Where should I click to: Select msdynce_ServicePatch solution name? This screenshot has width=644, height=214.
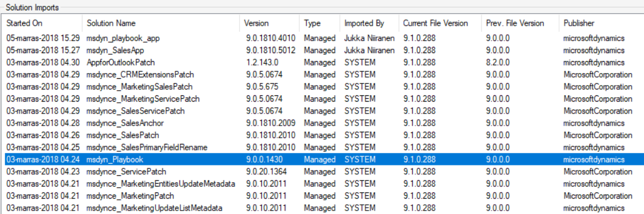tap(126, 171)
